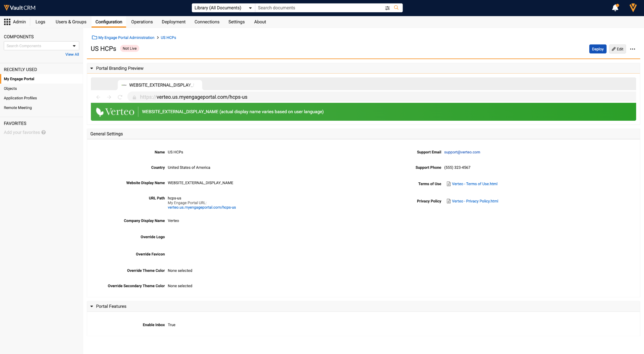The height and width of the screenshot is (354, 644).
Task: Click the Admin label in navigation bar
Action: 19,22
